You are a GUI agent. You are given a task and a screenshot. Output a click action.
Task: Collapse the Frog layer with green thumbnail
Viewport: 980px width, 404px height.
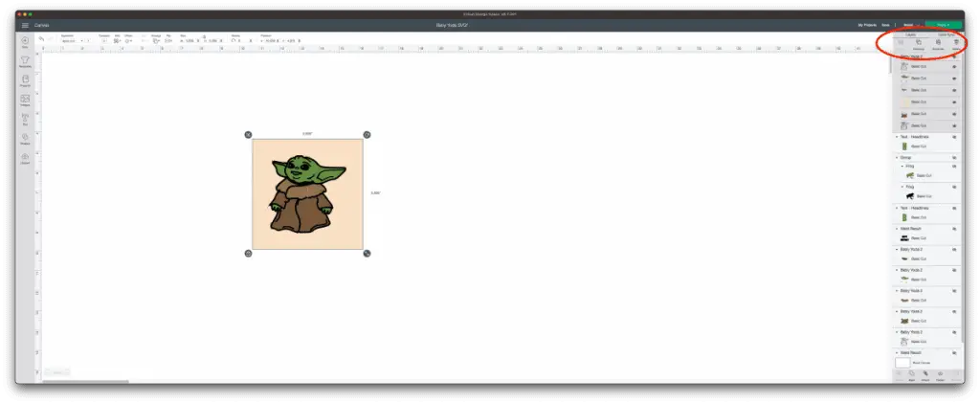click(x=902, y=167)
